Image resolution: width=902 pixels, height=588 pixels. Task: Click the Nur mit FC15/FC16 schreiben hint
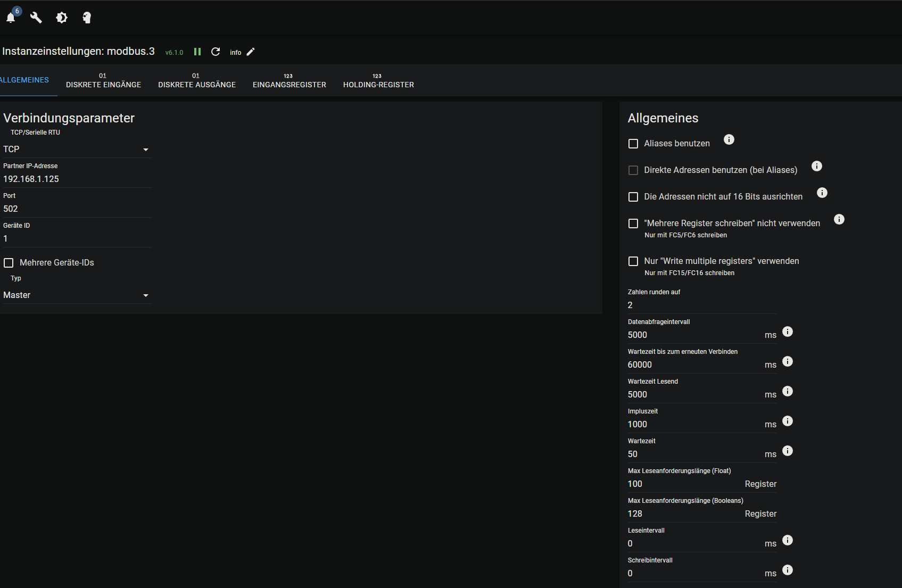click(689, 273)
